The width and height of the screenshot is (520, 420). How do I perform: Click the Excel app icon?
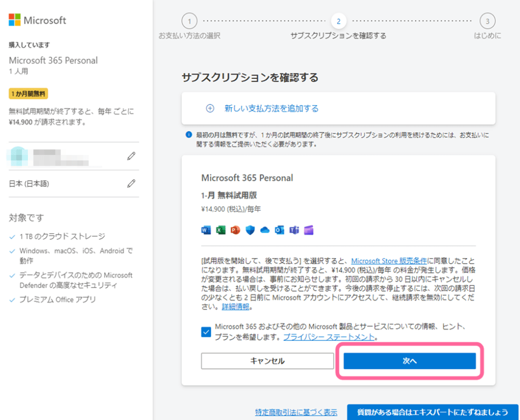[x=221, y=230]
